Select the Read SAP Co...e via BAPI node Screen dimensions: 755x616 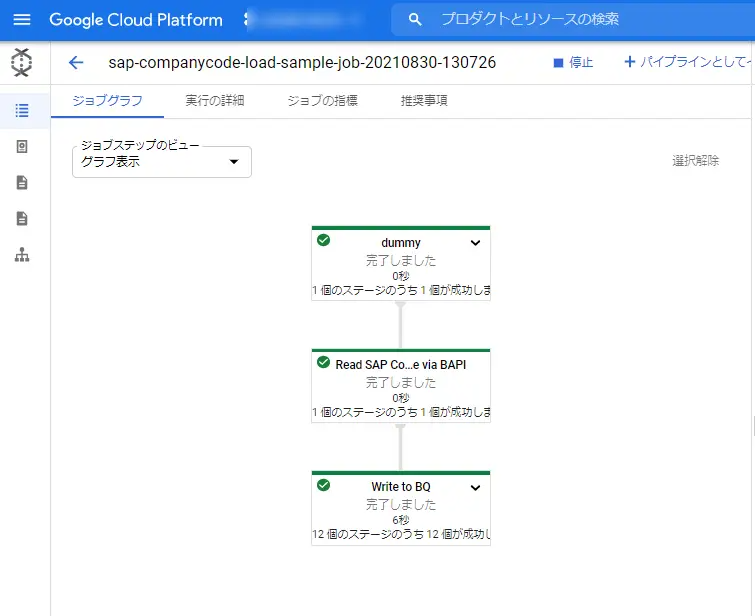(401, 386)
